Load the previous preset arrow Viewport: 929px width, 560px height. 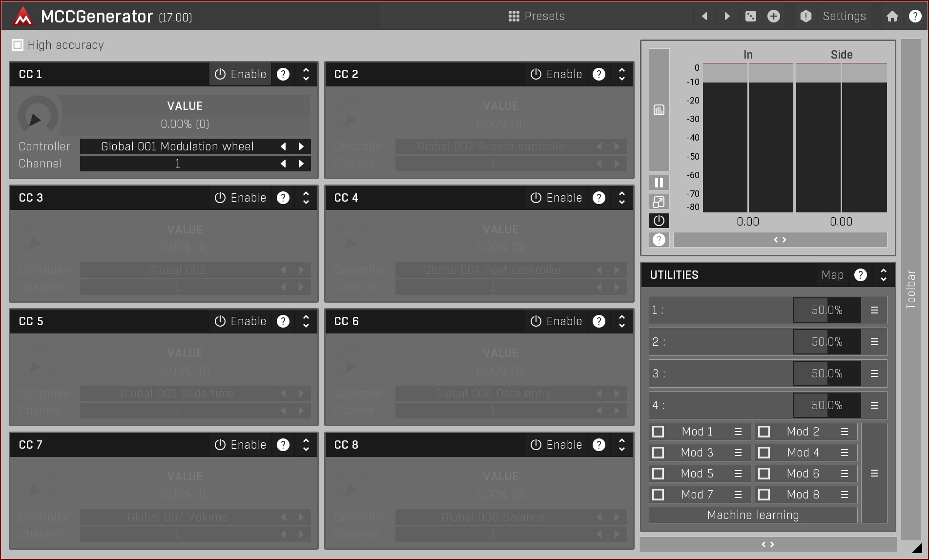point(704,16)
